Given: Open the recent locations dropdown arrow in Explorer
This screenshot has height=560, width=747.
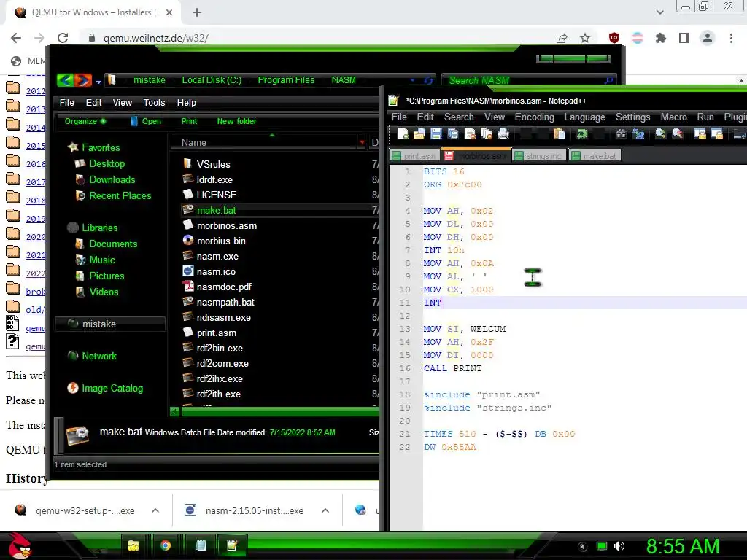Looking at the screenshot, I should 98,82.
